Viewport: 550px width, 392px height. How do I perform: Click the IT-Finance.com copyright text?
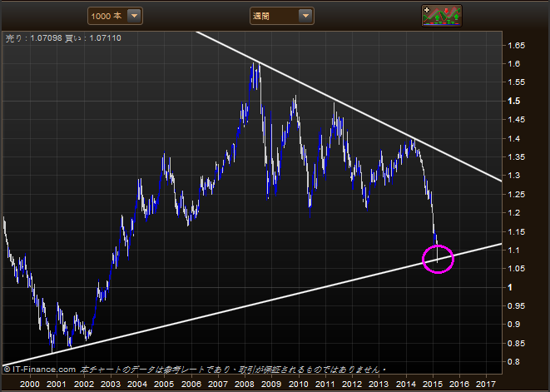[x=40, y=370]
